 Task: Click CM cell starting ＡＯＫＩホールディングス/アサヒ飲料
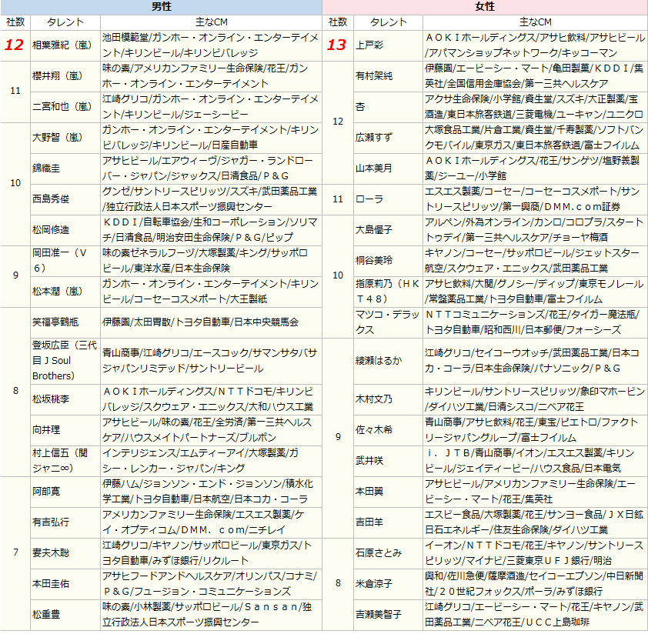click(x=535, y=45)
